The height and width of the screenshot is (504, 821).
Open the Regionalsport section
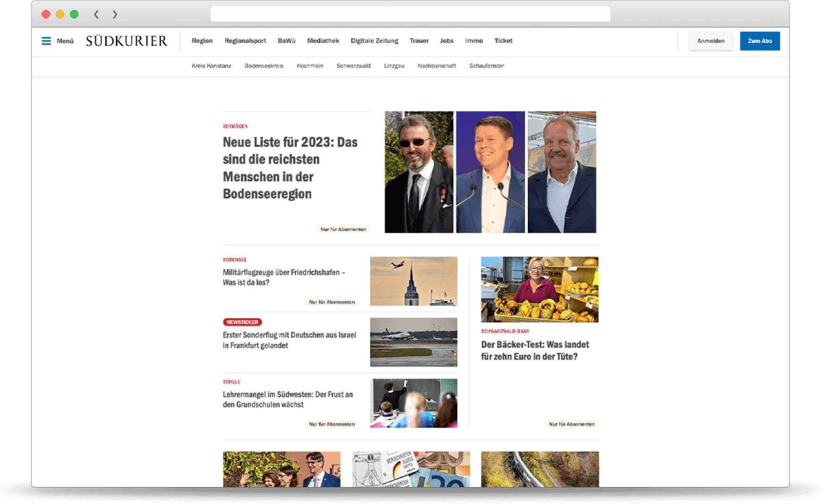pos(245,40)
